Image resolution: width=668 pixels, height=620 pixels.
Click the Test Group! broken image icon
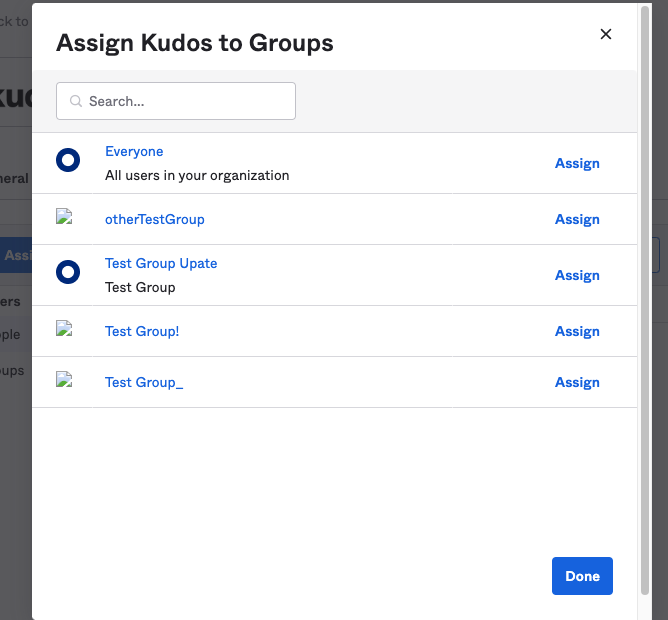pyautogui.click(x=64, y=328)
